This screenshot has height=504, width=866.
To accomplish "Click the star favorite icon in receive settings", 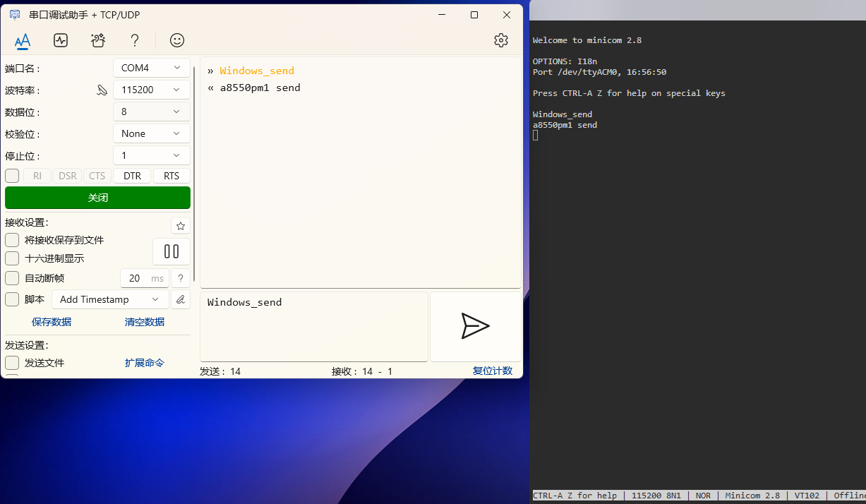I will (x=181, y=225).
